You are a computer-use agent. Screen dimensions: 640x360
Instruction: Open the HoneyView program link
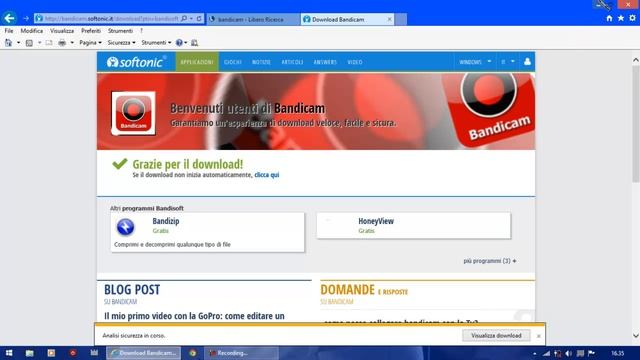376,221
